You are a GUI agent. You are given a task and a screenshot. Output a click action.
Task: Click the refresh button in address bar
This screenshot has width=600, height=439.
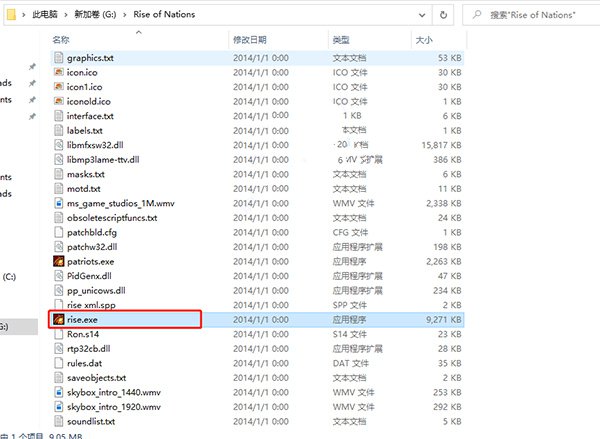[x=443, y=15]
